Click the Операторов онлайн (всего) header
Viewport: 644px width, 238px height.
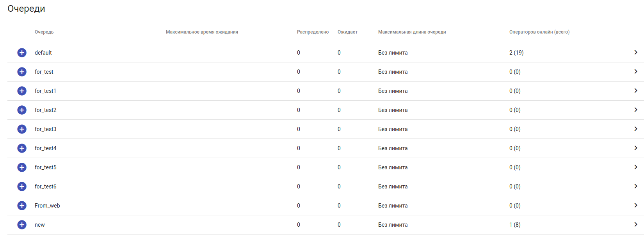[539, 32]
